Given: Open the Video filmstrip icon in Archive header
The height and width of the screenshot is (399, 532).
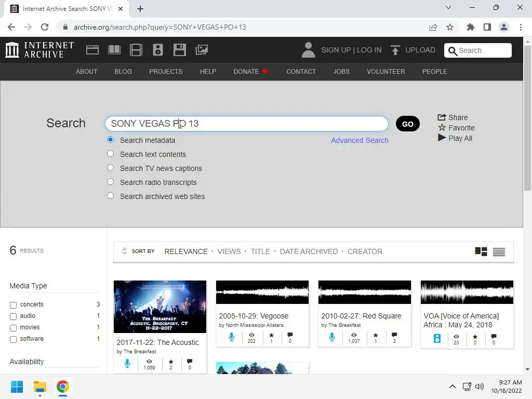Looking at the screenshot, I should [x=136, y=50].
